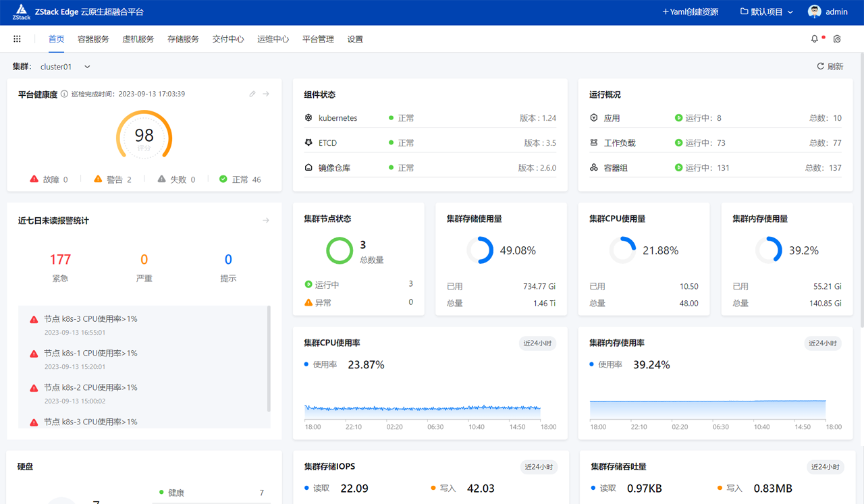Click the +Yaml创建资源 button
This screenshot has height=504, width=864.
click(690, 11)
